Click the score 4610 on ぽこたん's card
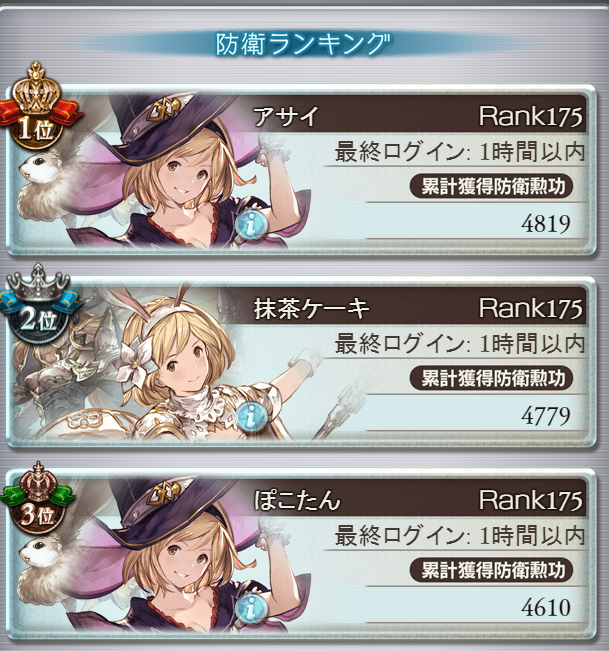609x651 pixels. point(546,608)
